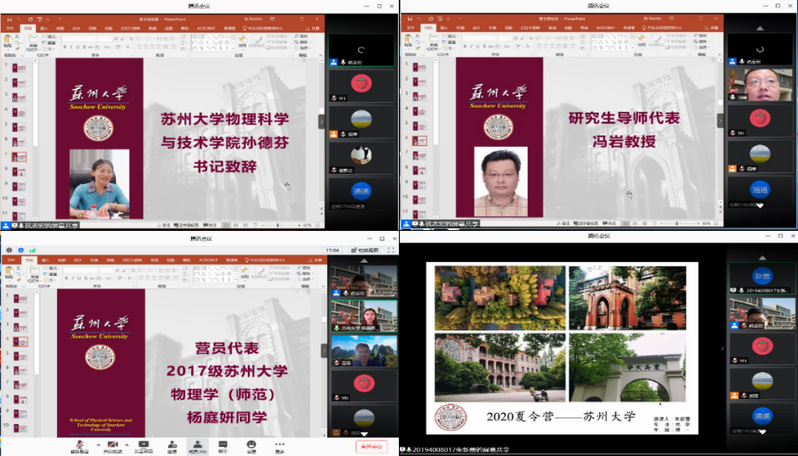Select strawberry avatar tile in 孙德芬 slide window
The width and height of the screenshot is (798, 456).
[361, 86]
